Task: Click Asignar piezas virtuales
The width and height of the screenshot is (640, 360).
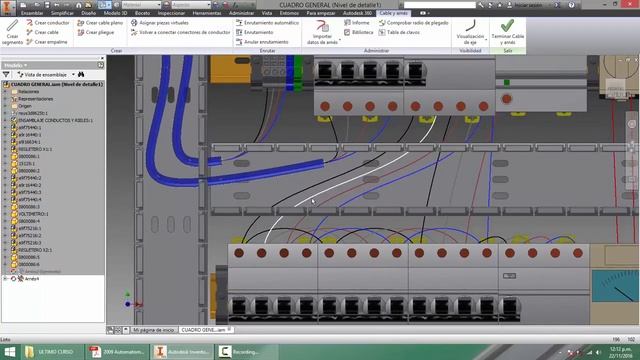Action: pyautogui.click(x=160, y=23)
